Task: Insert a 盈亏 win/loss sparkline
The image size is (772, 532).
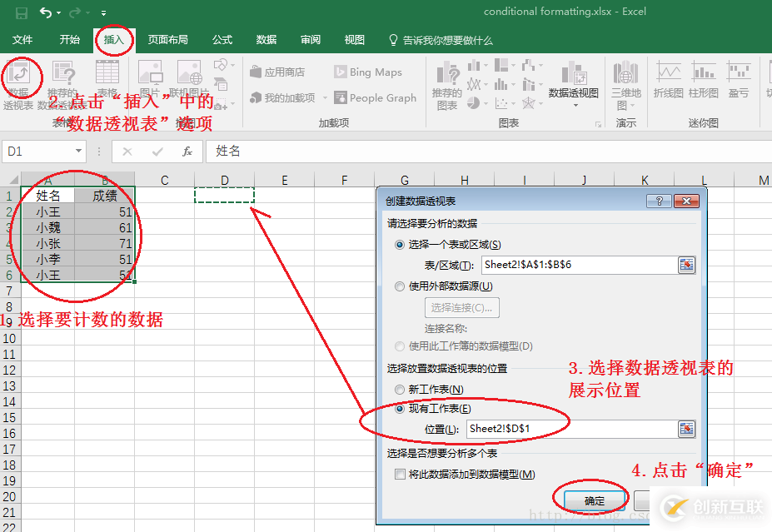Action: tap(739, 80)
